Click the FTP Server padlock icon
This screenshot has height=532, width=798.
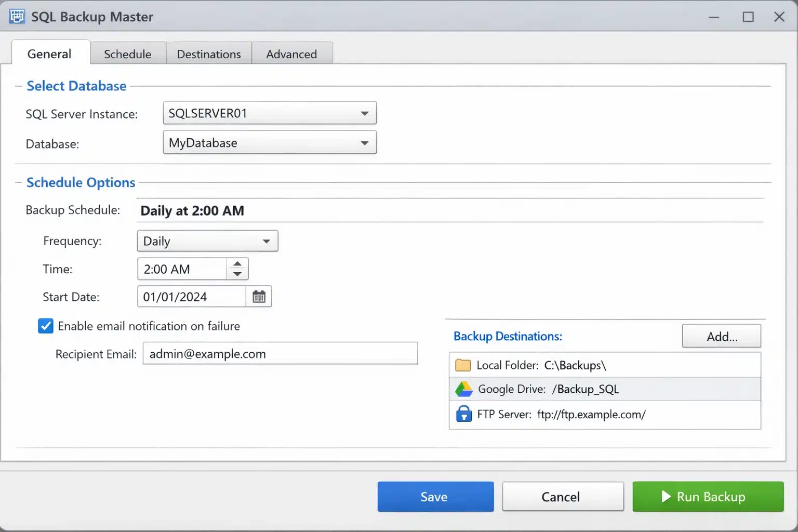click(463, 414)
